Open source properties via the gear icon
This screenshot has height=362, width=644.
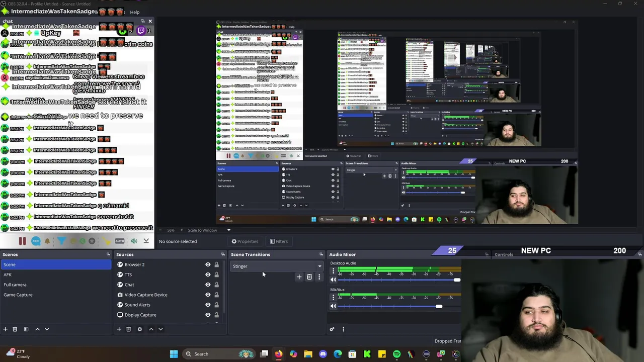point(140,329)
